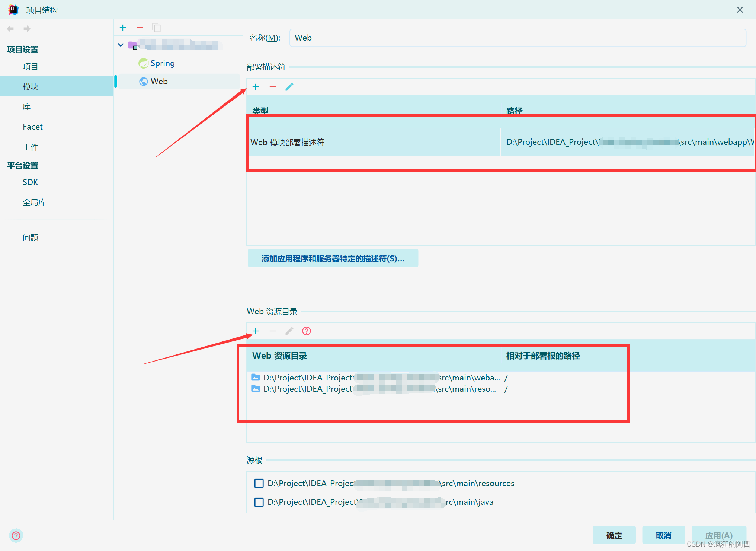The height and width of the screenshot is (551, 756).
Task: Click 添加应用程序和服务器特定的描述符 button
Action: [333, 258]
